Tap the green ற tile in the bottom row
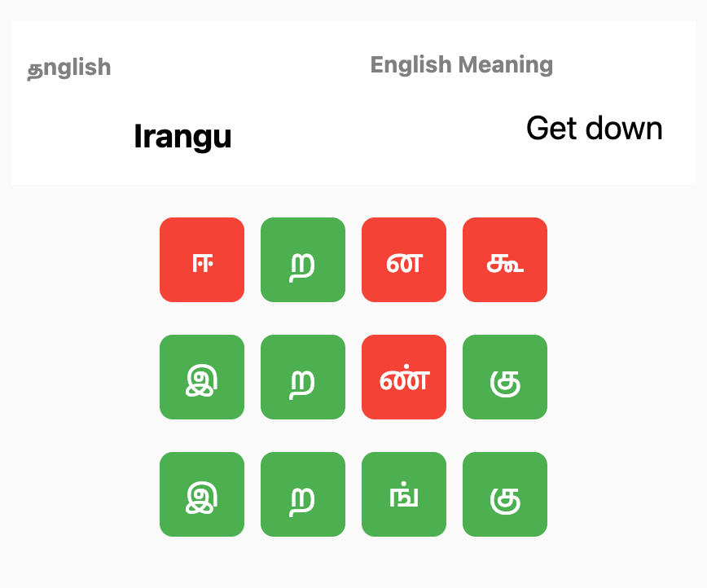Image resolution: width=707 pixels, height=588 pixels. tap(303, 494)
